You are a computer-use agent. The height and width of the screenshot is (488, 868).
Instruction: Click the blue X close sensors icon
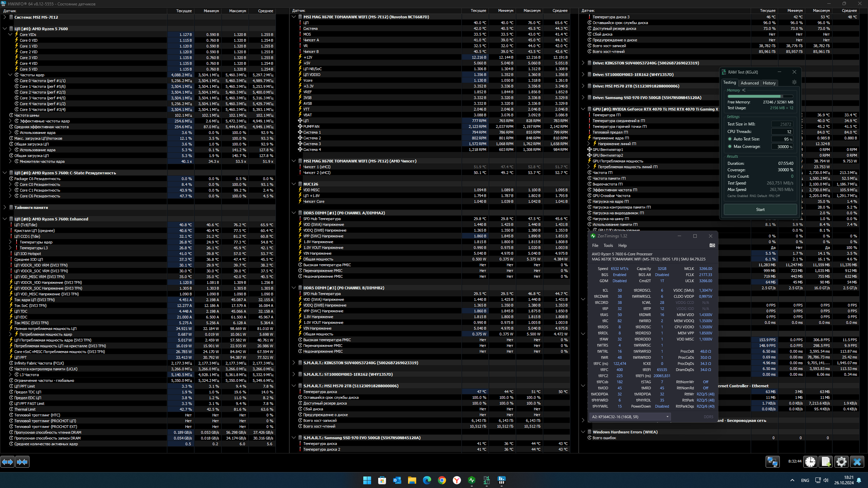[x=857, y=462]
